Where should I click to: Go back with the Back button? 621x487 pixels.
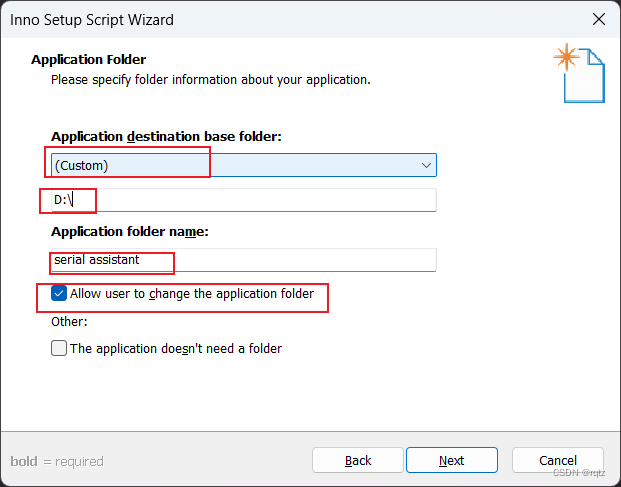tap(358, 460)
